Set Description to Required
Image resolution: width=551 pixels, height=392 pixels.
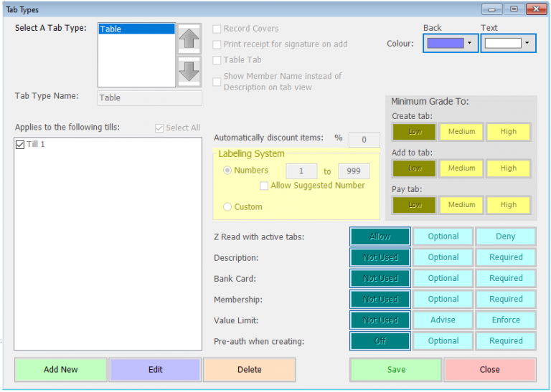[x=506, y=257]
